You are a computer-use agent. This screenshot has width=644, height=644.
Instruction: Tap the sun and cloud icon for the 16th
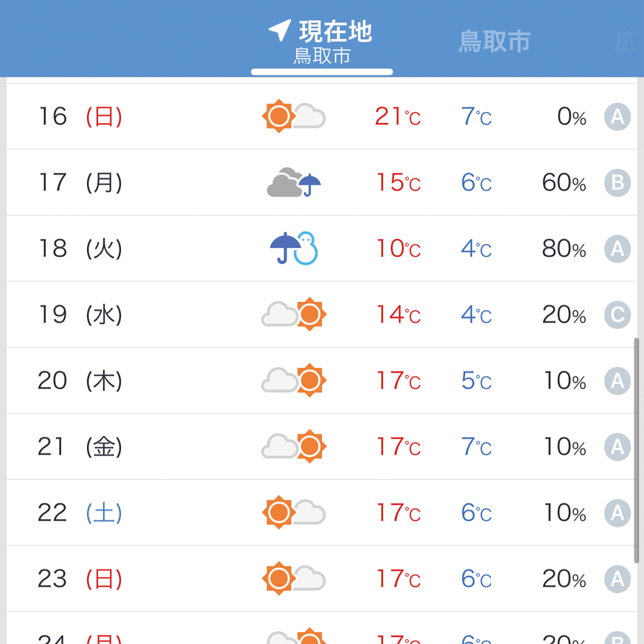[294, 116]
